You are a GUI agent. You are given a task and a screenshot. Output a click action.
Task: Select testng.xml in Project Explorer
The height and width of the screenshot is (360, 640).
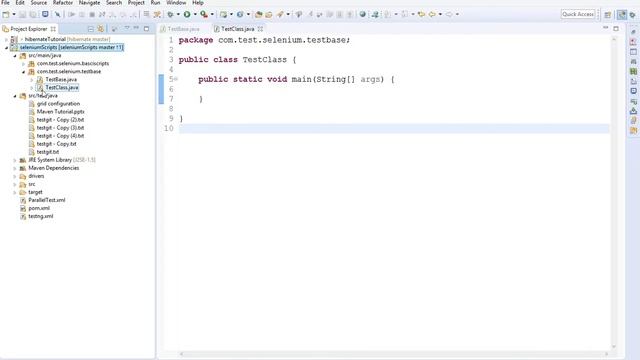41,216
